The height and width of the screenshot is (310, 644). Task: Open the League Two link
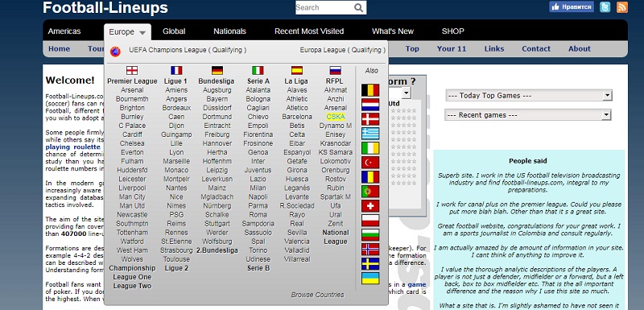click(132, 286)
